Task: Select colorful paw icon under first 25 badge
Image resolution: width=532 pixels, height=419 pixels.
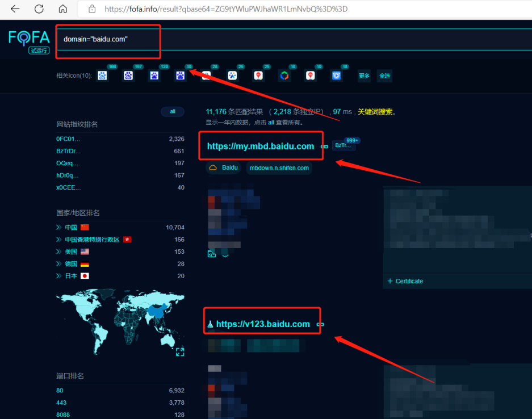Action: tap(232, 76)
